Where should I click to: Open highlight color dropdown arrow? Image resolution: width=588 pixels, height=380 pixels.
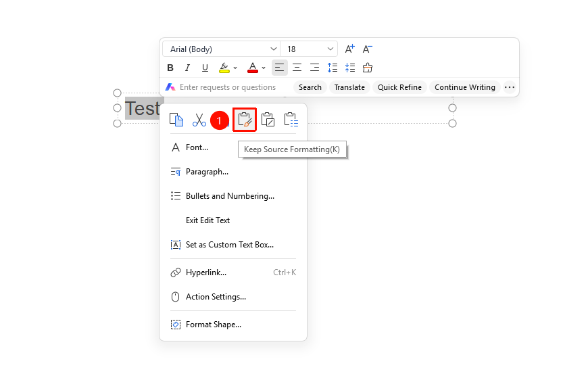point(235,68)
